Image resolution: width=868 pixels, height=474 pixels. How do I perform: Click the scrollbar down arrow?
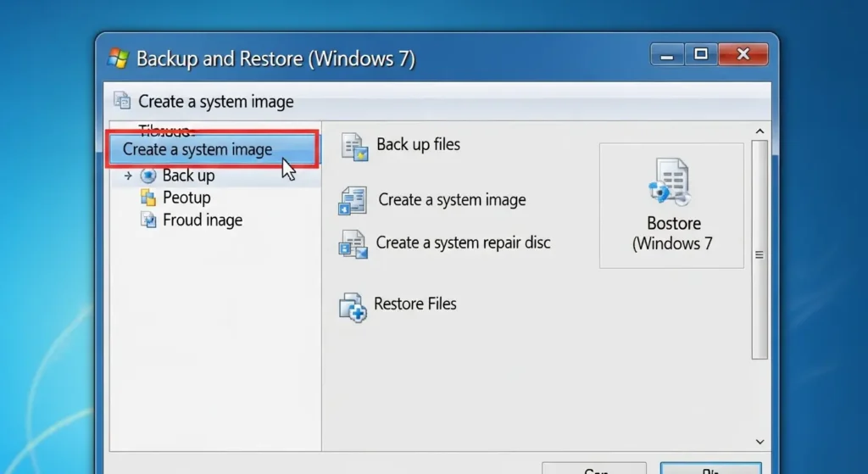point(759,441)
